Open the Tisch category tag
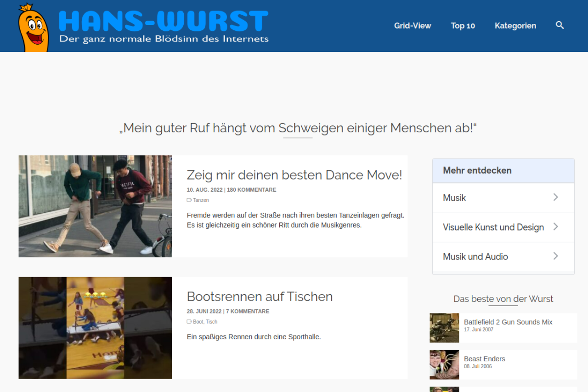This screenshot has width=588, height=392. [x=212, y=322]
